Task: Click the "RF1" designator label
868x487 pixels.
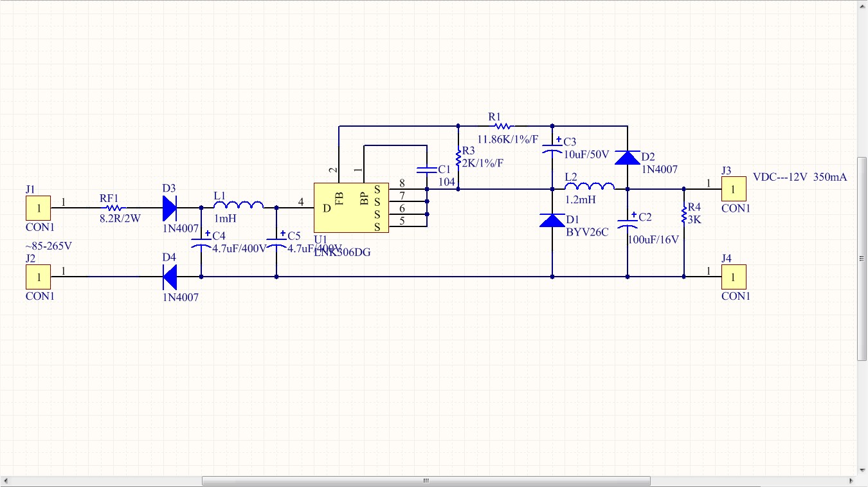Action: click(x=110, y=198)
